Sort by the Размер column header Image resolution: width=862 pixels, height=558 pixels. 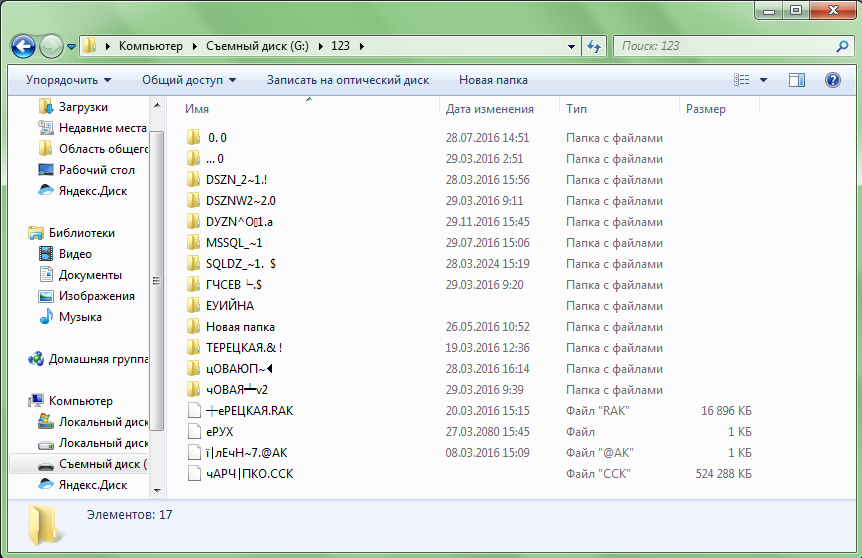(x=706, y=109)
